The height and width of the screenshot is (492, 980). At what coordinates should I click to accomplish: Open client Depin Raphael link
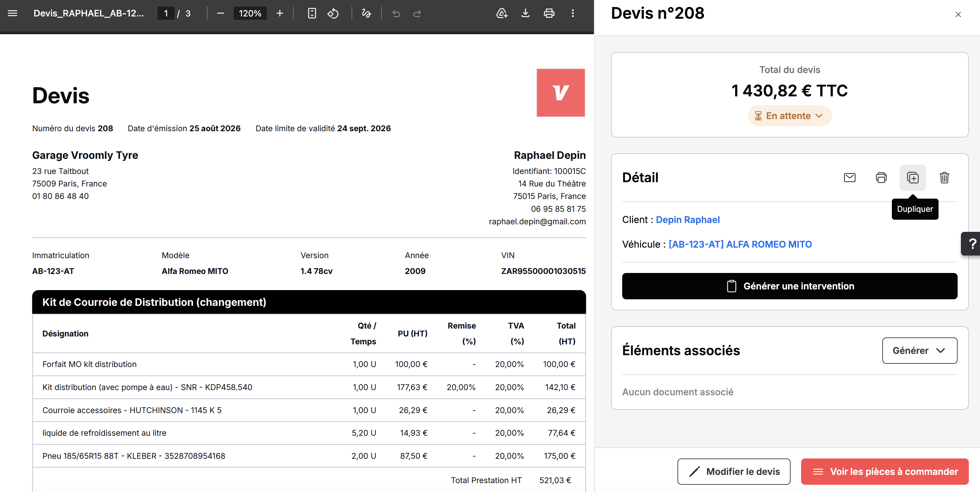point(687,220)
